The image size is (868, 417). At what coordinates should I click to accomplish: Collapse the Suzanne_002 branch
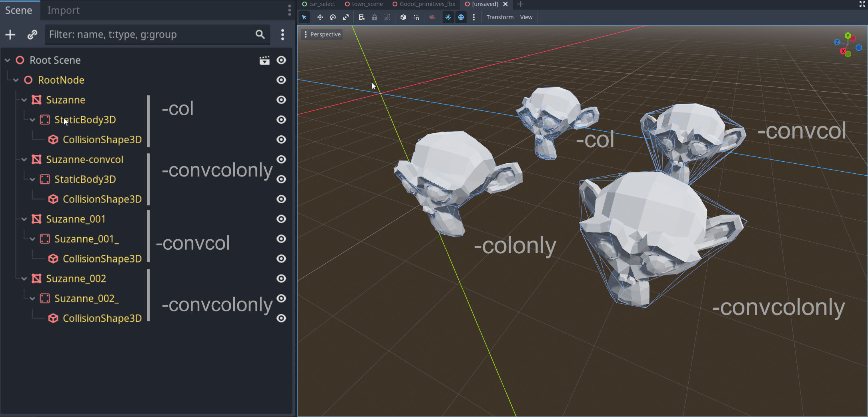pos(24,279)
